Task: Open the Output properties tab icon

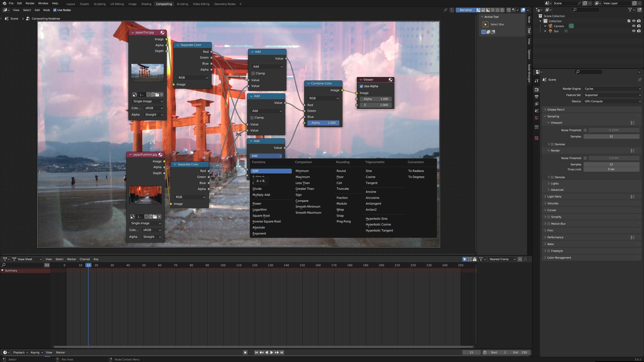Action: (x=537, y=97)
